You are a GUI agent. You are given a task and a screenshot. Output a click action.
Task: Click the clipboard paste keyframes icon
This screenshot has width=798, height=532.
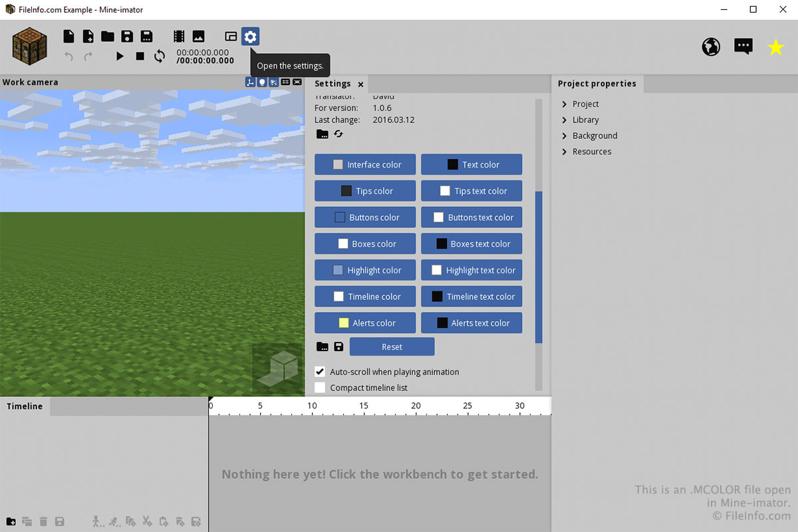pyautogui.click(x=164, y=521)
